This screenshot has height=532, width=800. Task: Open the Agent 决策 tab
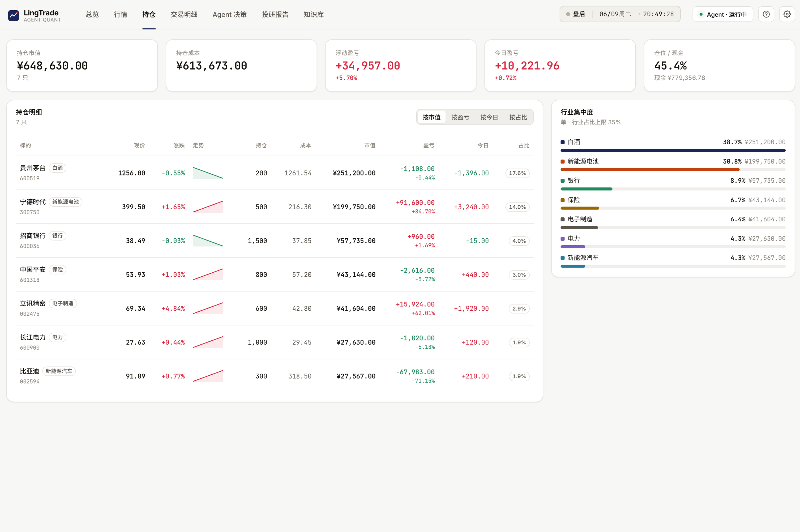click(230, 15)
